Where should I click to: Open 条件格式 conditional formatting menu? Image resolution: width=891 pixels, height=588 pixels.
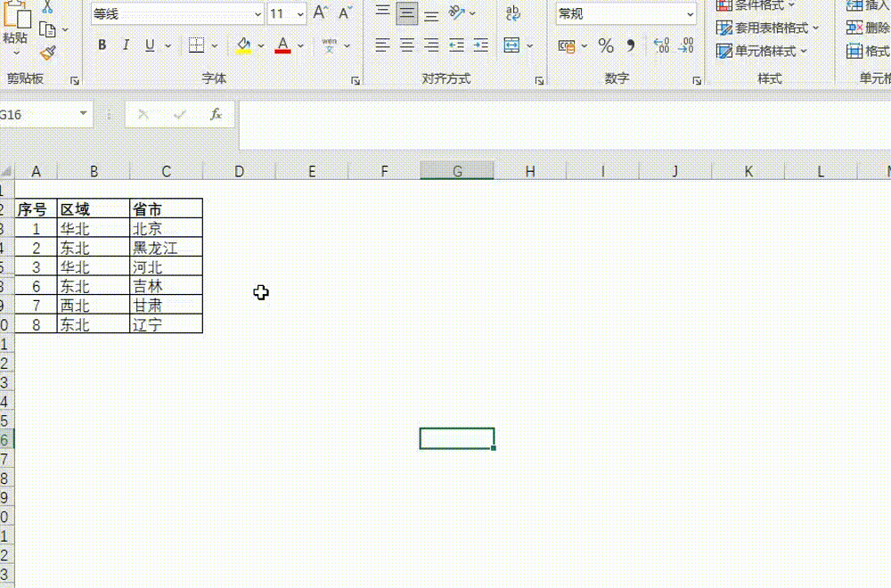pyautogui.click(x=756, y=5)
